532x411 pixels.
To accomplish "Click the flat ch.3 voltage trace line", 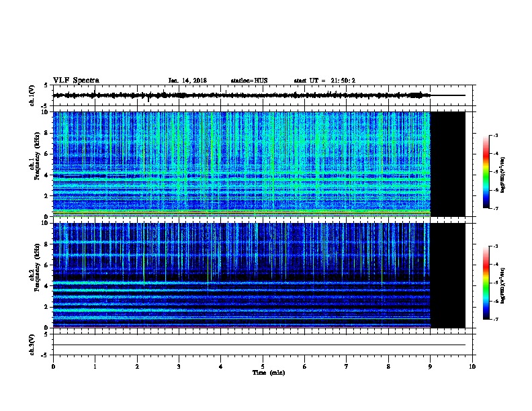I will 259,345.
